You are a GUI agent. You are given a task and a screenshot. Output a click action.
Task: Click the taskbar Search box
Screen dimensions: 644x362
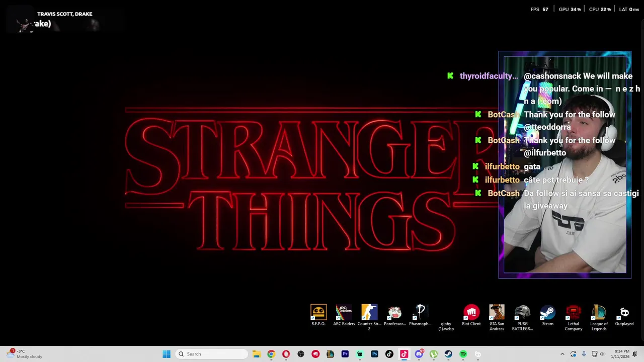[212, 354]
